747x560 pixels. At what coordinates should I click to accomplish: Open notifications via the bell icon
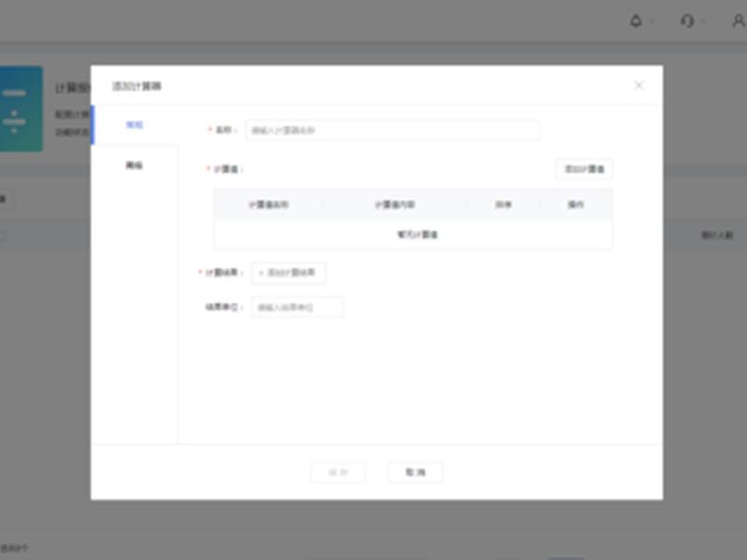click(636, 21)
